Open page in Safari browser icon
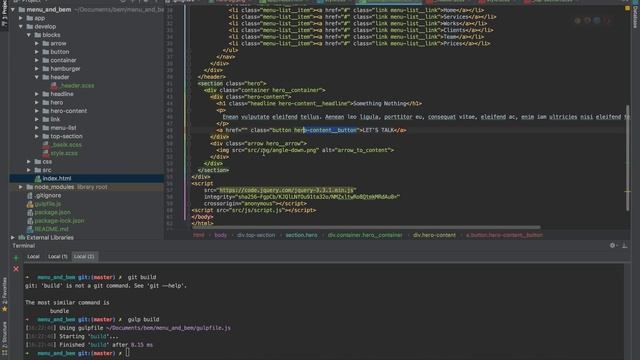The width and height of the screenshot is (640, 360). click(x=597, y=20)
